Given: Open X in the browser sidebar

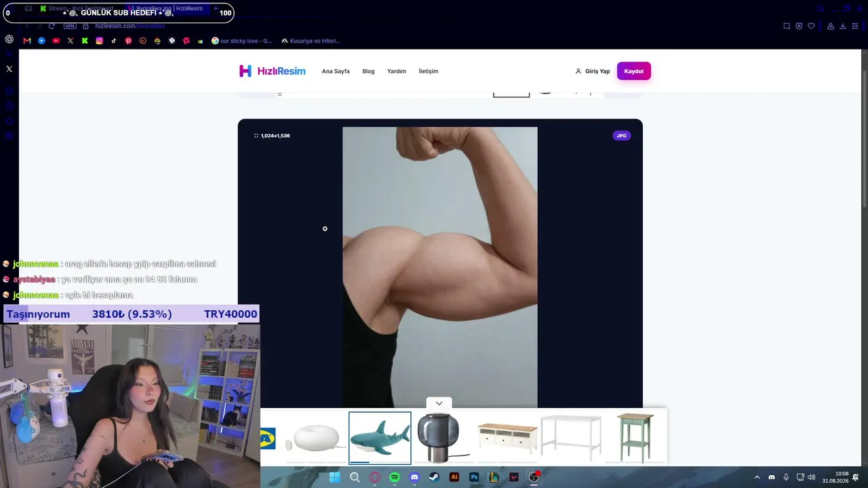Looking at the screenshot, I should pos(9,69).
